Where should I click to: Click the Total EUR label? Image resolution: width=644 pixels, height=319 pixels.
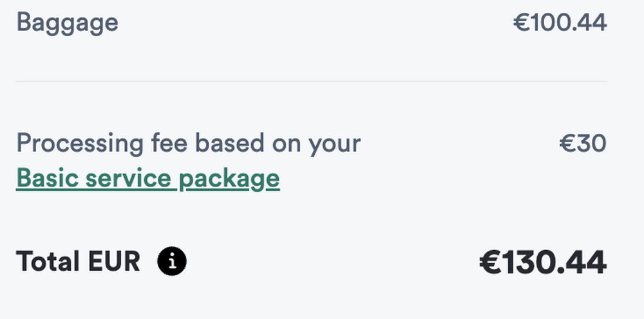(x=78, y=261)
